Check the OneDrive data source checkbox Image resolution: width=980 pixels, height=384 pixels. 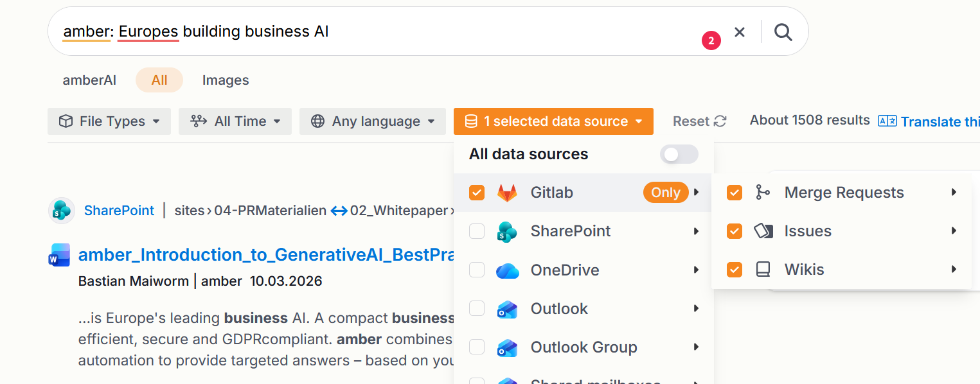pos(477,270)
